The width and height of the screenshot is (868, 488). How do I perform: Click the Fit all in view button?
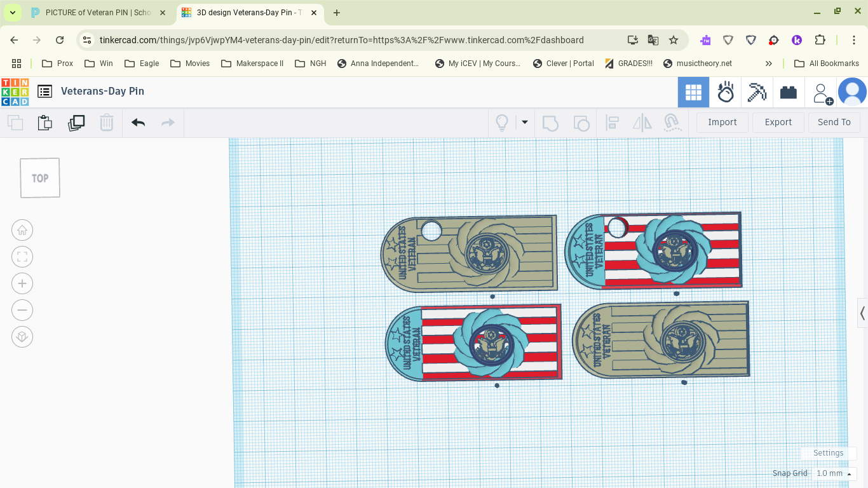pos(22,257)
